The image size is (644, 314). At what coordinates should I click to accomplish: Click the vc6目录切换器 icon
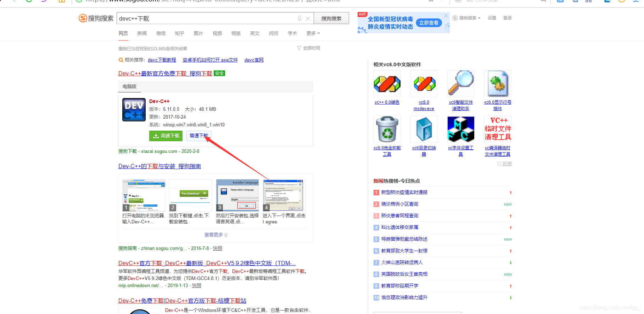point(424,129)
